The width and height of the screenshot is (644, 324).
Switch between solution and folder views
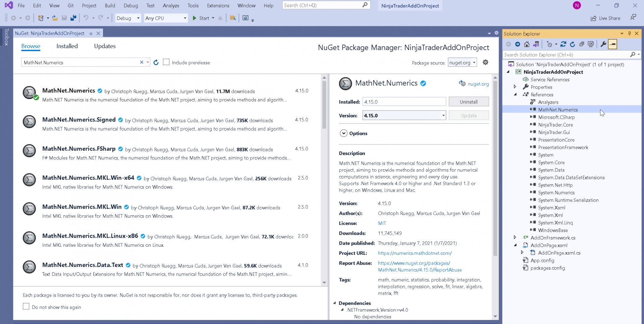(536, 44)
